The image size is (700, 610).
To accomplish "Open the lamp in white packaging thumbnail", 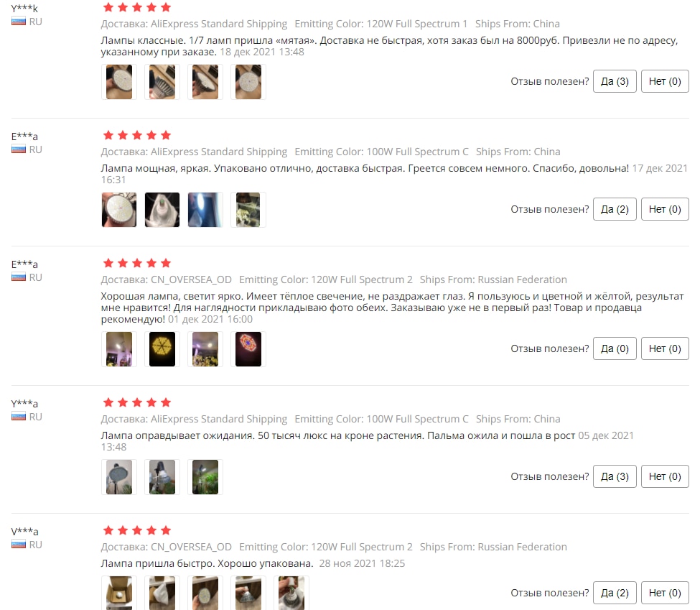I will tap(162, 210).
